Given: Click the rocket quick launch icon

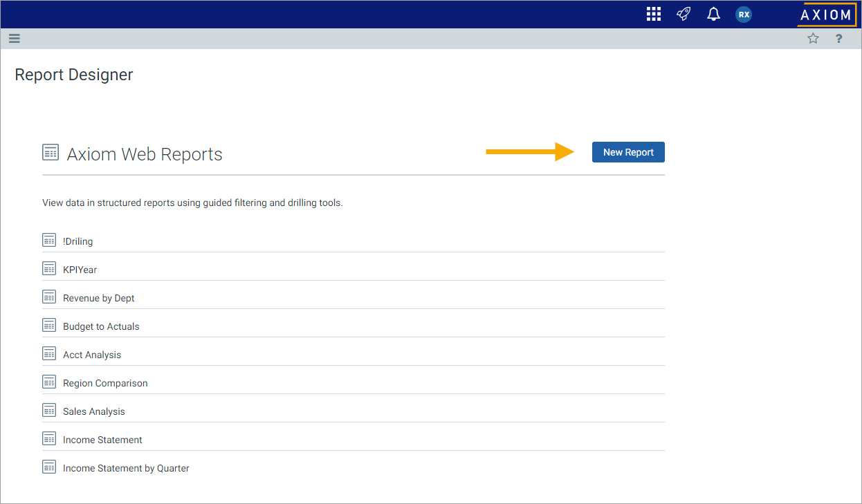Looking at the screenshot, I should pyautogui.click(x=684, y=14).
